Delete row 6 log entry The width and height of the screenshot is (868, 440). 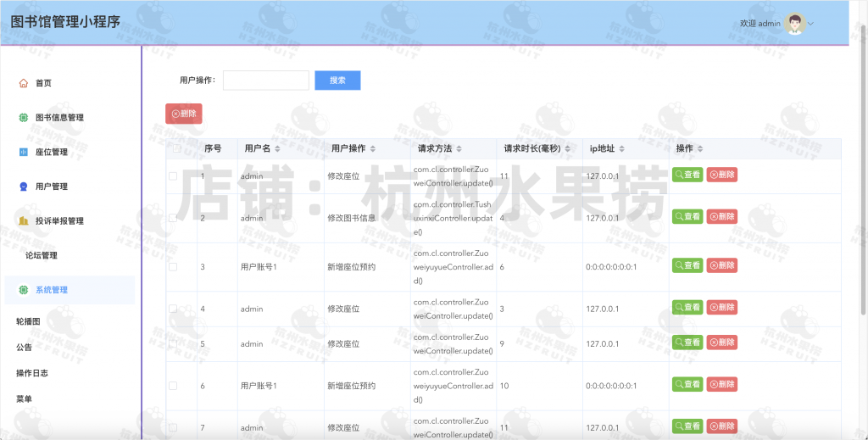722,384
